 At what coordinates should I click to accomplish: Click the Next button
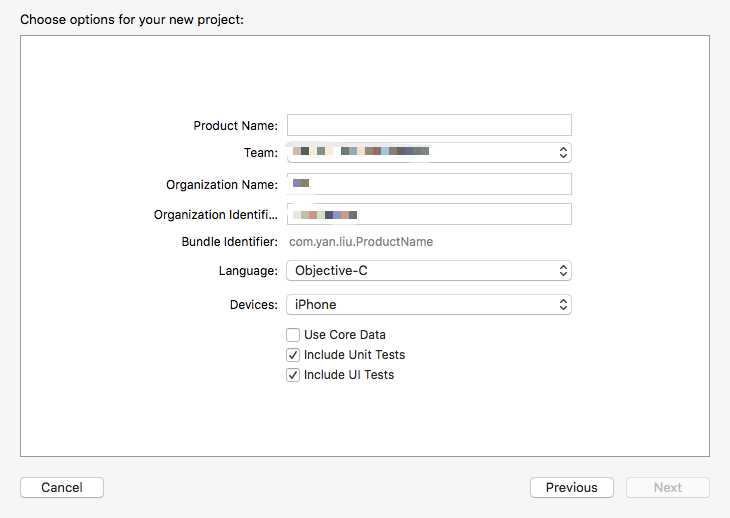pyautogui.click(x=667, y=488)
